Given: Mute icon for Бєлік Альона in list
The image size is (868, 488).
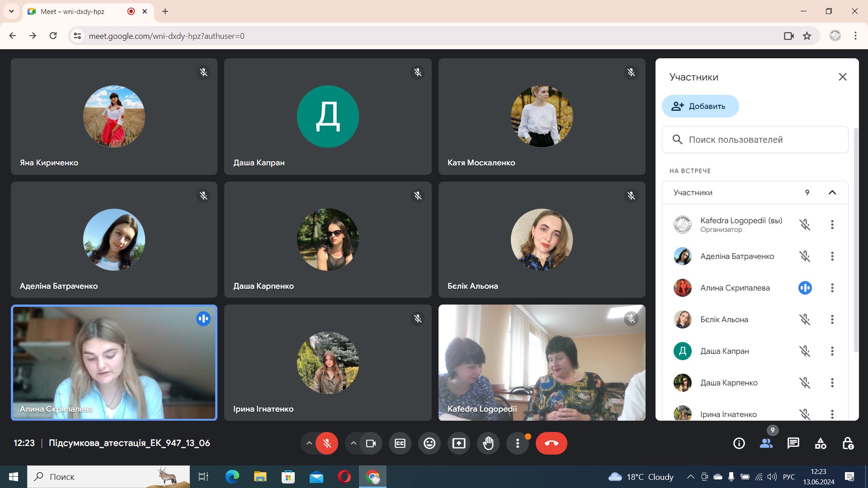Looking at the screenshot, I should click(x=805, y=319).
